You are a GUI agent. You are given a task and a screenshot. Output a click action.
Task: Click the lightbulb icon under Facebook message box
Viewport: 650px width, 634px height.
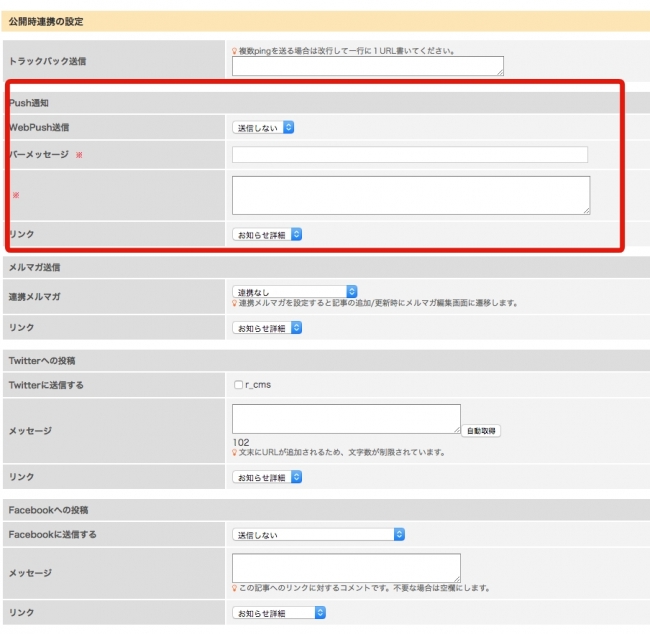235,588
